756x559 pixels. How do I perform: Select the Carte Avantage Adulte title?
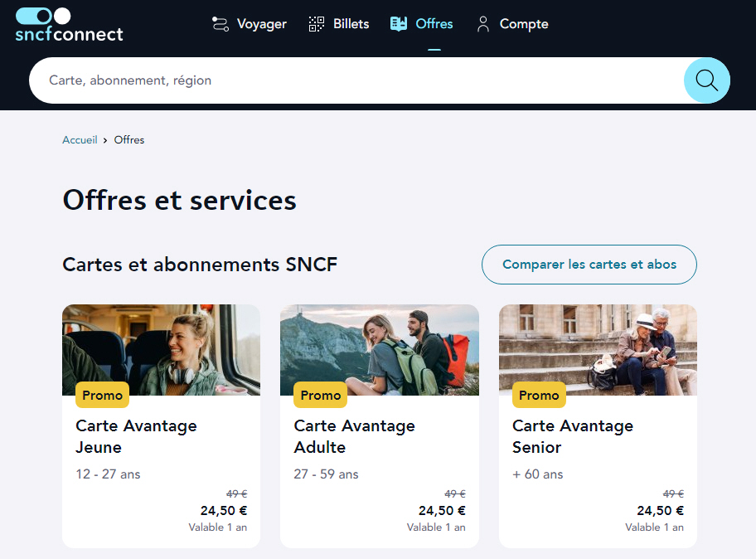click(x=354, y=436)
